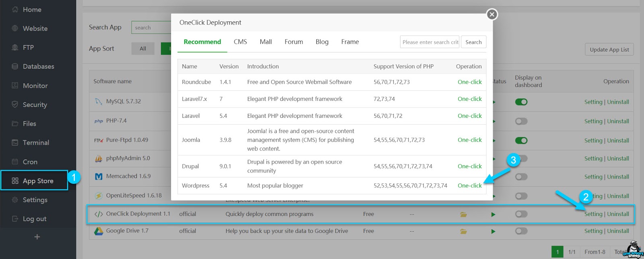
Task: Switch to Blog tab
Action: [322, 42]
